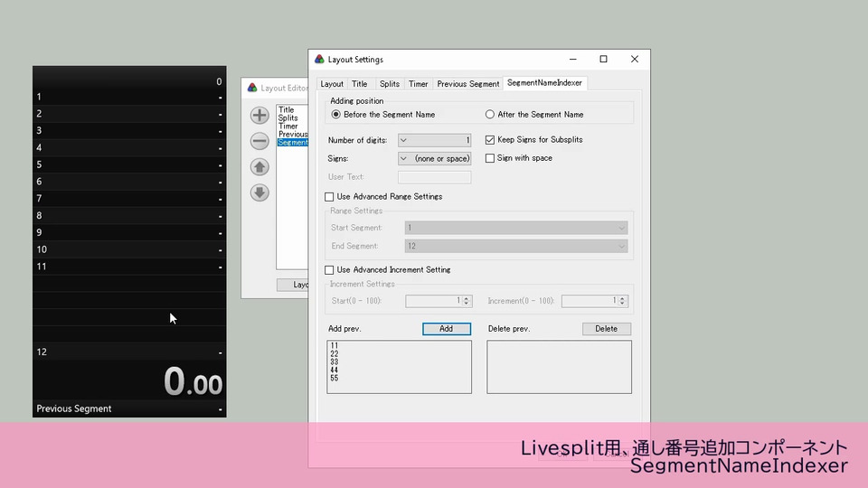
Task: Click the LiveSplit icon in Layout Settings title bar
Action: point(319,60)
